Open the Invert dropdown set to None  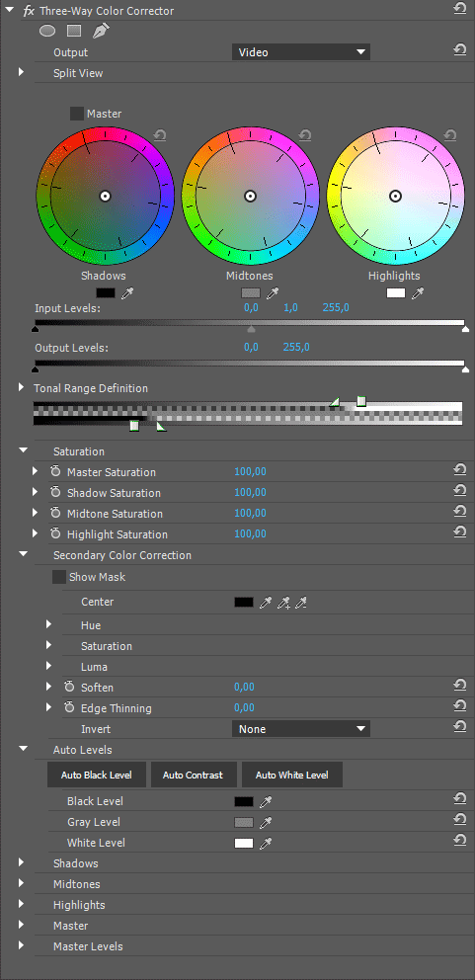pyautogui.click(x=301, y=729)
